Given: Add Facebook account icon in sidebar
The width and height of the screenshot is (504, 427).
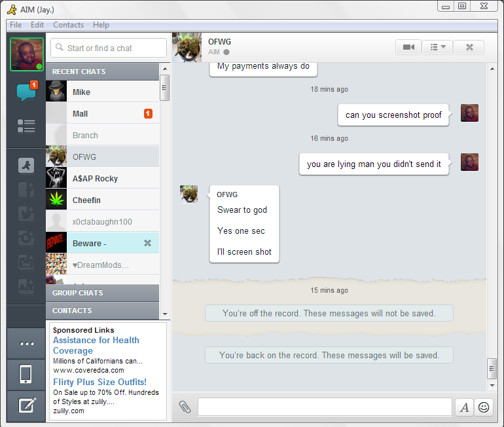Looking at the screenshot, I should [26, 190].
